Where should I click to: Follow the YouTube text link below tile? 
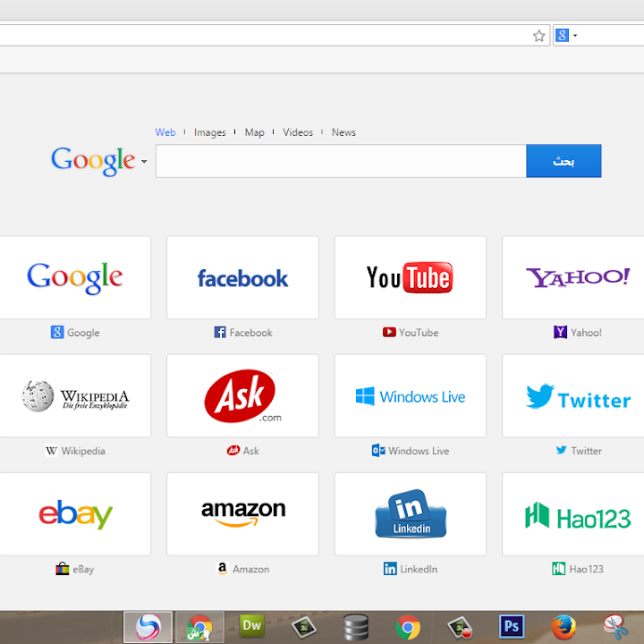click(419, 333)
